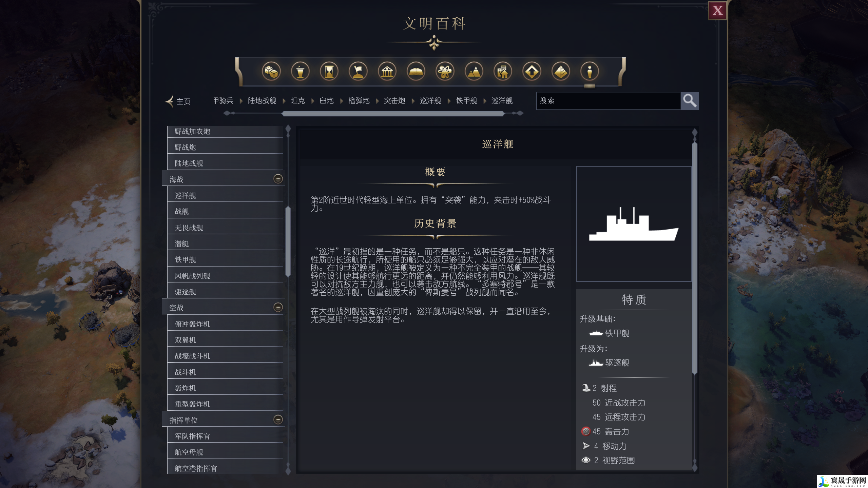The image size is (868, 488).
Task: Open the chalice/goblet category icon
Action: coord(300,72)
